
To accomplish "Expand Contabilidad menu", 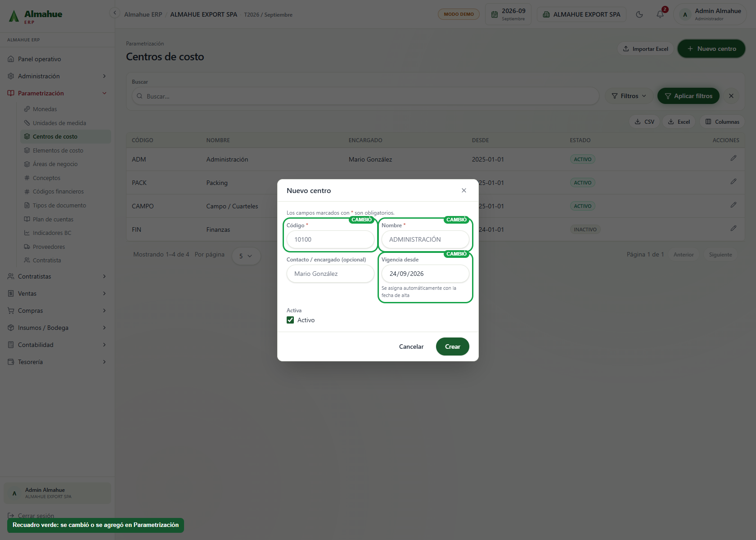I will (57, 345).
